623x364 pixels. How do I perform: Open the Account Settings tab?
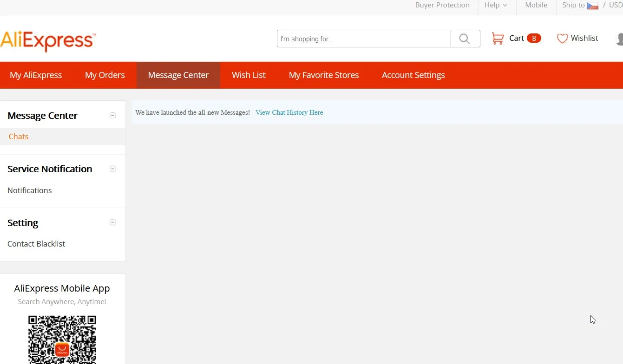pyautogui.click(x=413, y=75)
